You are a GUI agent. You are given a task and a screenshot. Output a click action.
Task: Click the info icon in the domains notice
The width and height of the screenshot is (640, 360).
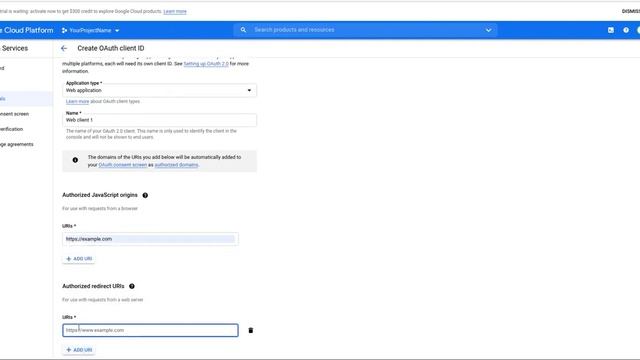pos(75,160)
